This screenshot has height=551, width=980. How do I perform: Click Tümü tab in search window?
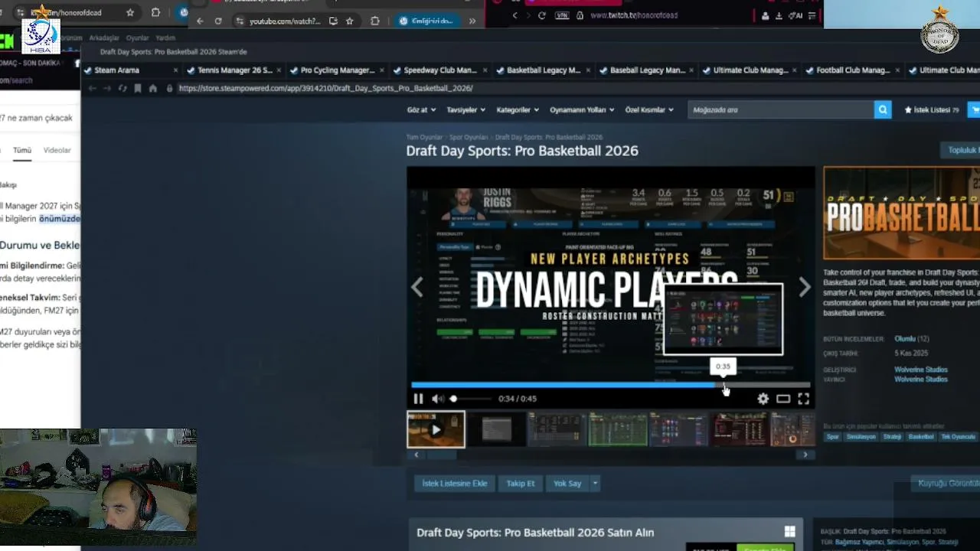point(22,151)
